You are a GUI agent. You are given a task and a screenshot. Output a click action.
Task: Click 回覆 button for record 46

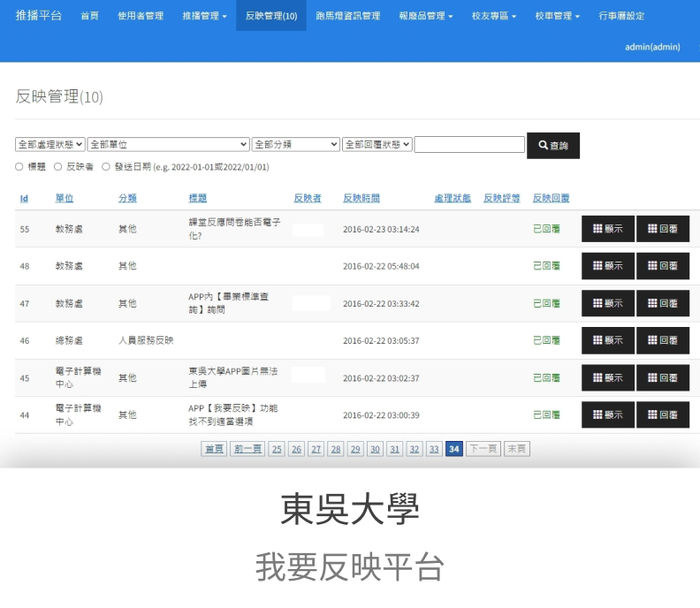(x=663, y=340)
